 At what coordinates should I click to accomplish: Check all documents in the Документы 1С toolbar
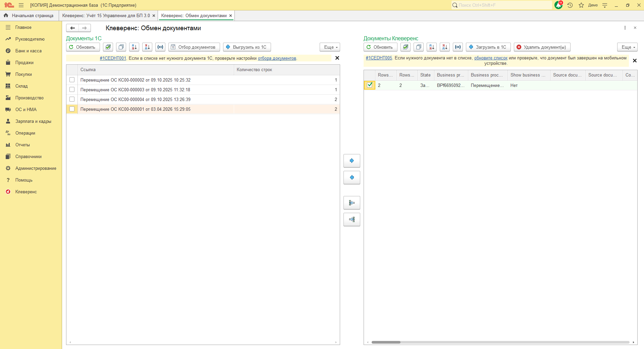108,47
